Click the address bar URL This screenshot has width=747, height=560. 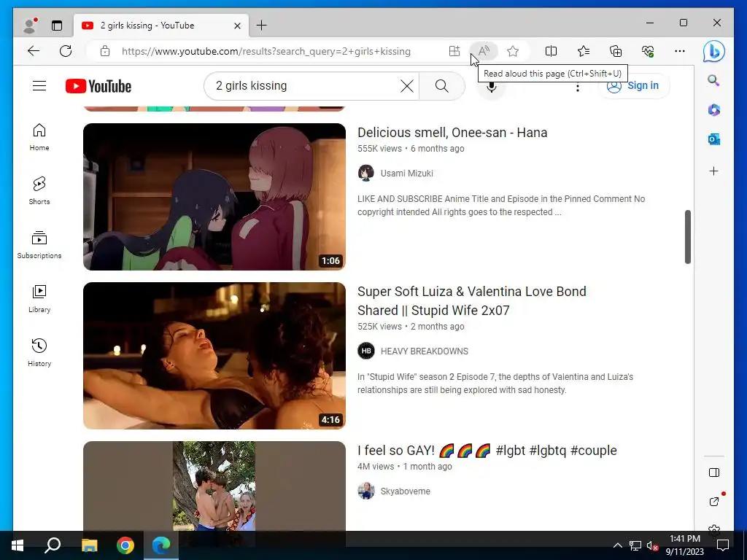coord(266,52)
